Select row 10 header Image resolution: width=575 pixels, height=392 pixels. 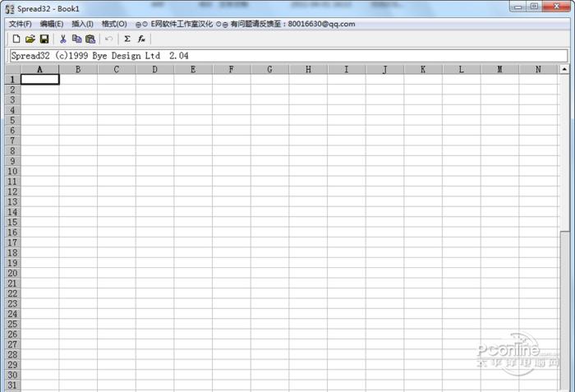click(x=13, y=171)
